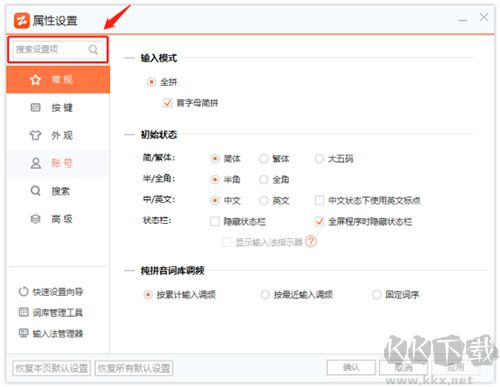The width and height of the screenshot is (500, 387).
Task: Close the 属性设置 window
Action: click(x=484, y=17)
